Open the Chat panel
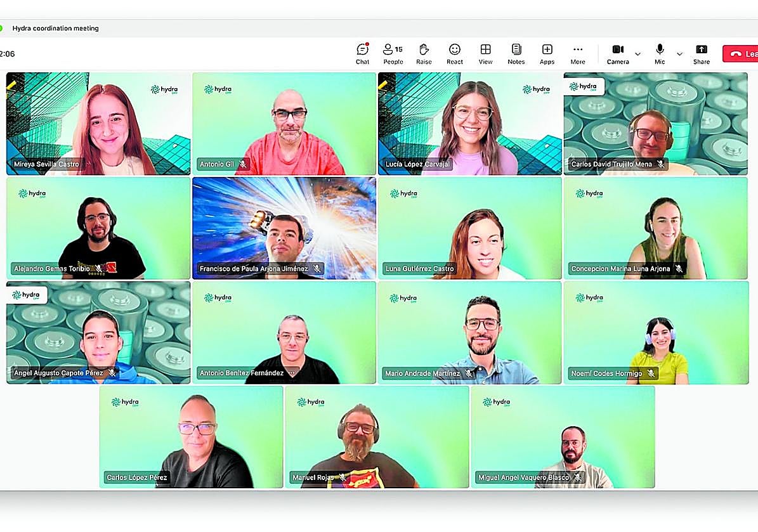The image size is (758, 532). point(362,53)
